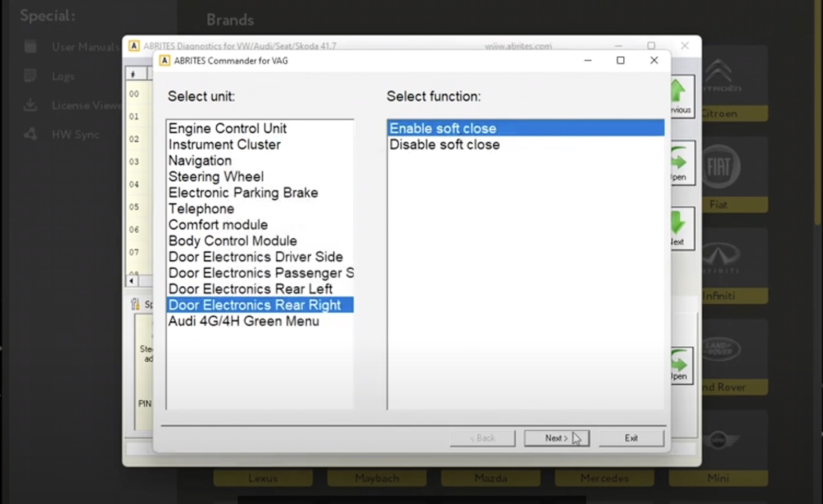Select row 03 in Diagnostics list
The height and width of the screenshot is (504, 823).
(x=139, y=161)
